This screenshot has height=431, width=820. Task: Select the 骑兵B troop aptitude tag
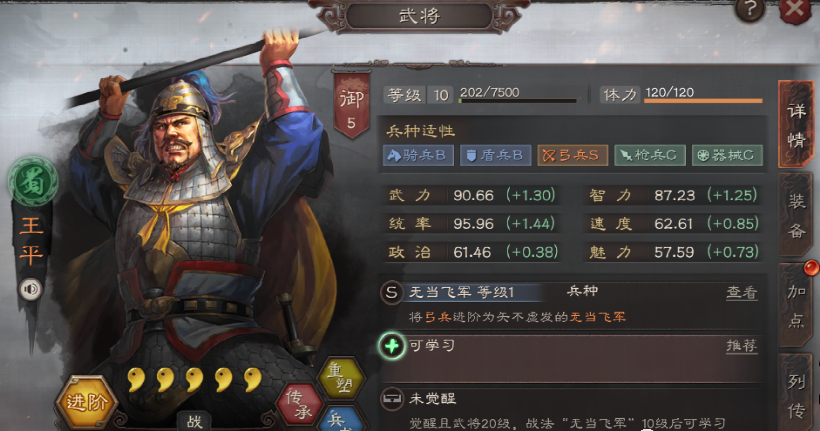[x=418, y=155]
